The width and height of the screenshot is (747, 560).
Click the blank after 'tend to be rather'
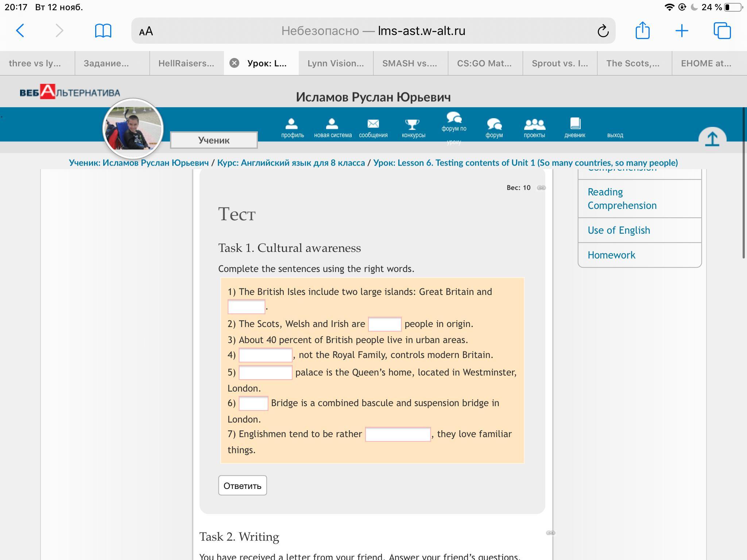[398, 435]
